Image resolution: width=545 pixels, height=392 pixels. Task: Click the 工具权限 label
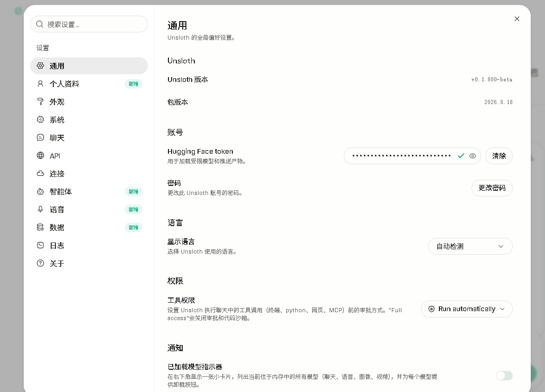[x=181, y=300]
